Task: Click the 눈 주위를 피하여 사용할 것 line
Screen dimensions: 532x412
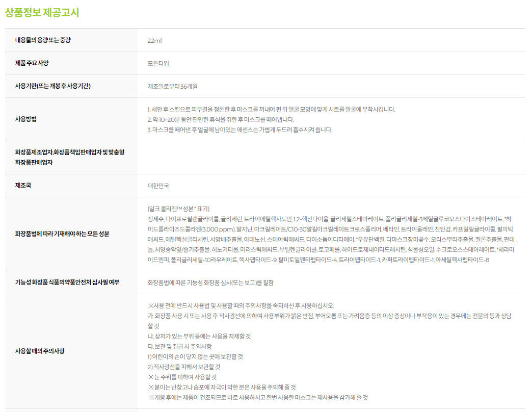Action: pyautogui.click(x=182, y=377)
